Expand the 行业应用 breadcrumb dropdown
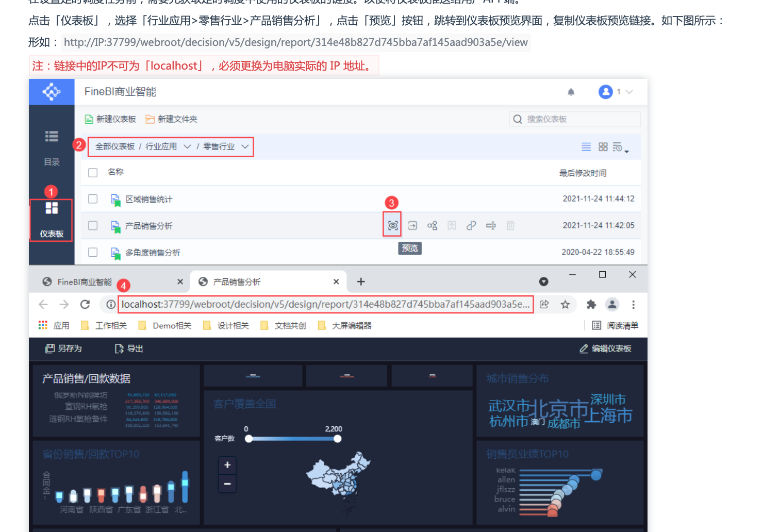Viewport: 763px width, 532px height. pos(187,146)
